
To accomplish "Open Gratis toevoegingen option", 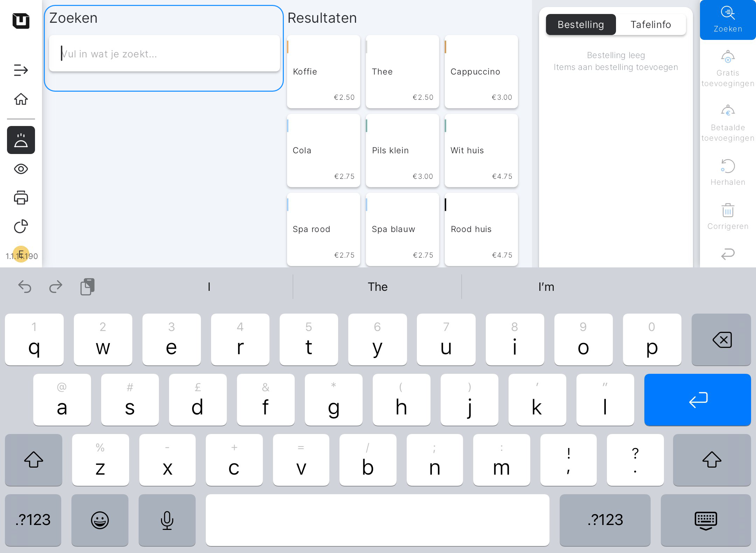I will 728,68.
